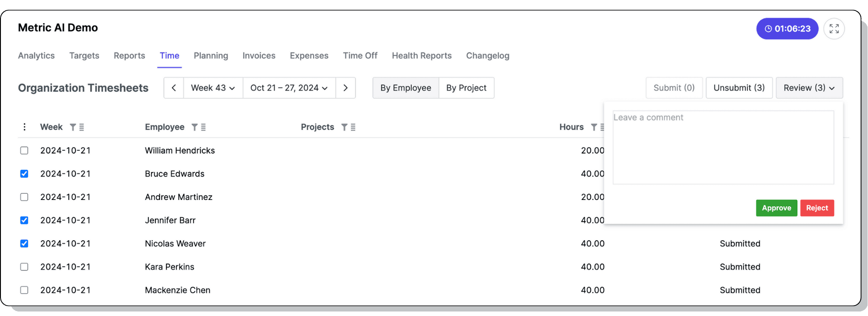Click the Projects column filter icon
Screen dimensions: 868x316
click(x=344, y=127)
